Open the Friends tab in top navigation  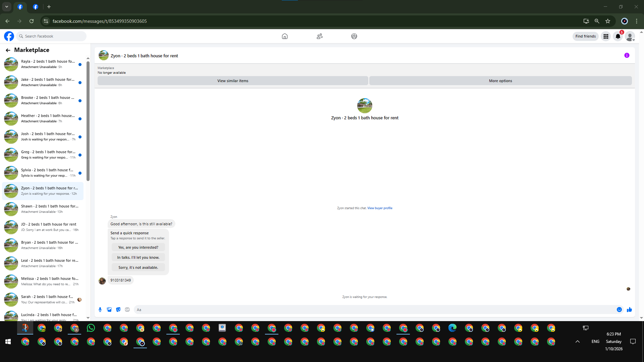[x=319, y=36]
